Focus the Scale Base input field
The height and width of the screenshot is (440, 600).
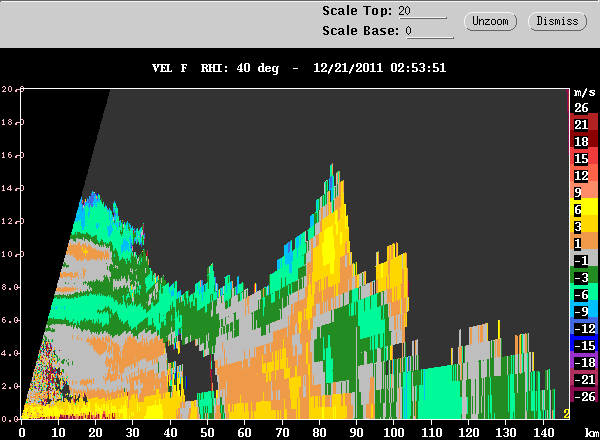[x=430, y=31]
